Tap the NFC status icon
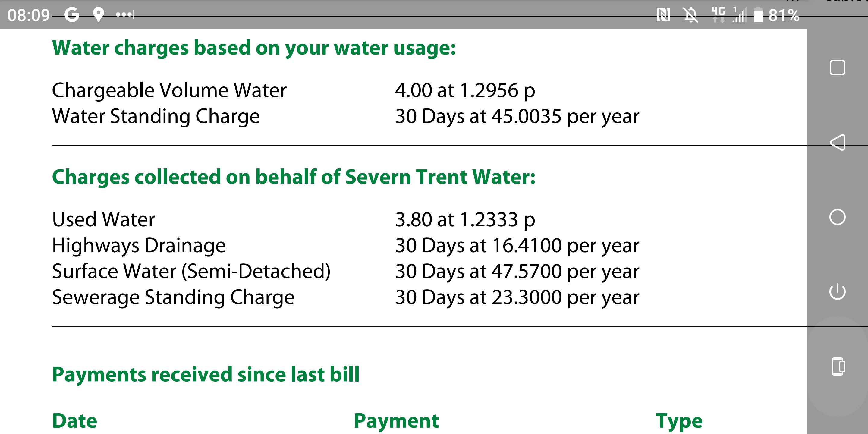 [663, 15]
